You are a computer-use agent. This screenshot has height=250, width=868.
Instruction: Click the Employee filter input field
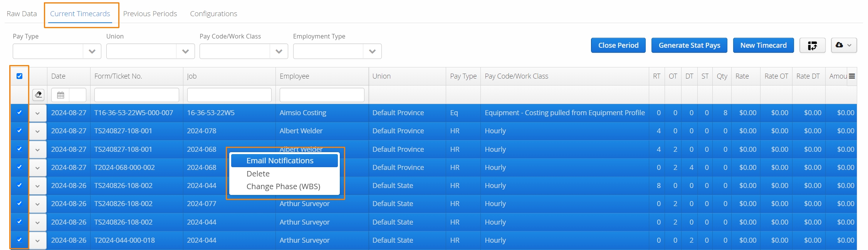pos(322,95)
